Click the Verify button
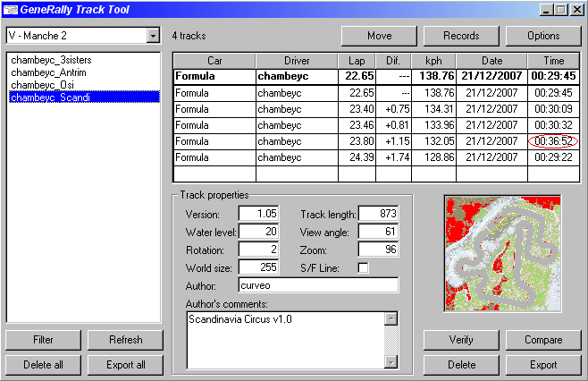Viewport: 588px width, 381px height. tap(461, 340)
